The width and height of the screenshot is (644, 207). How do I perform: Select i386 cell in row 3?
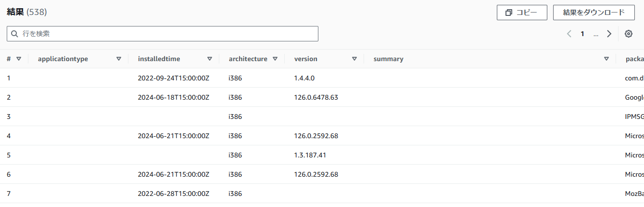pos(236,116)
